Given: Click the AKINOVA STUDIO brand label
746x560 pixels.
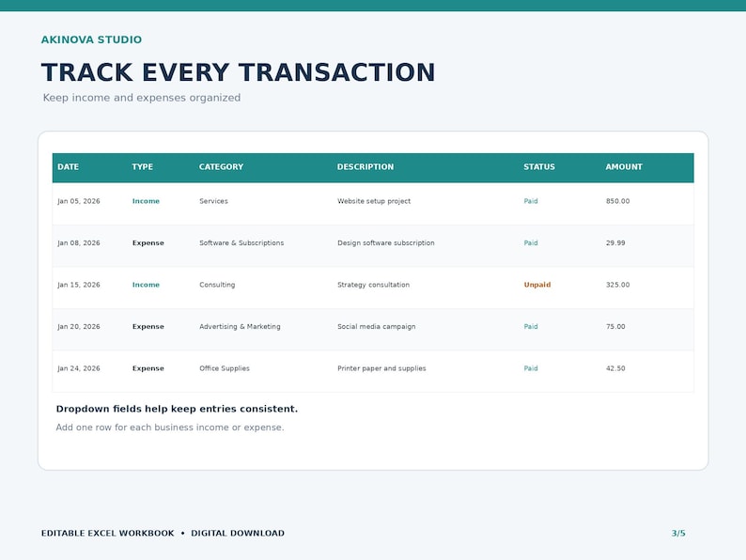Looking at the screenshot, I should click(91, 39).
